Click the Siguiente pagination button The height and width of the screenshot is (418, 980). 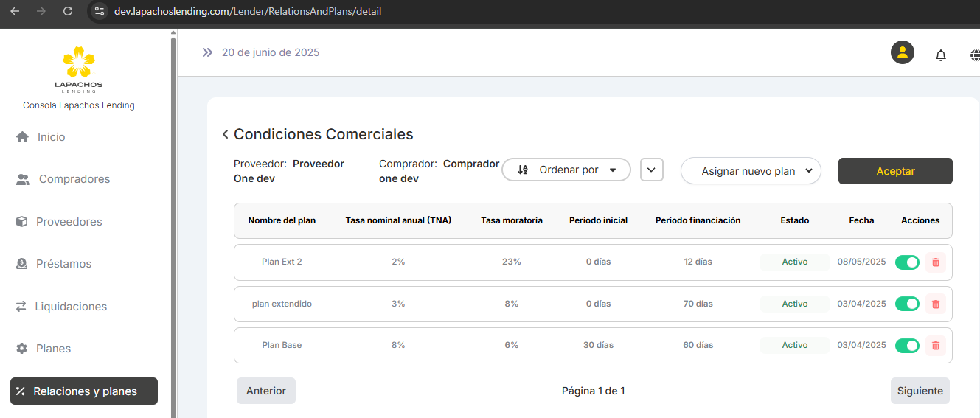click(x=920, y=391)
